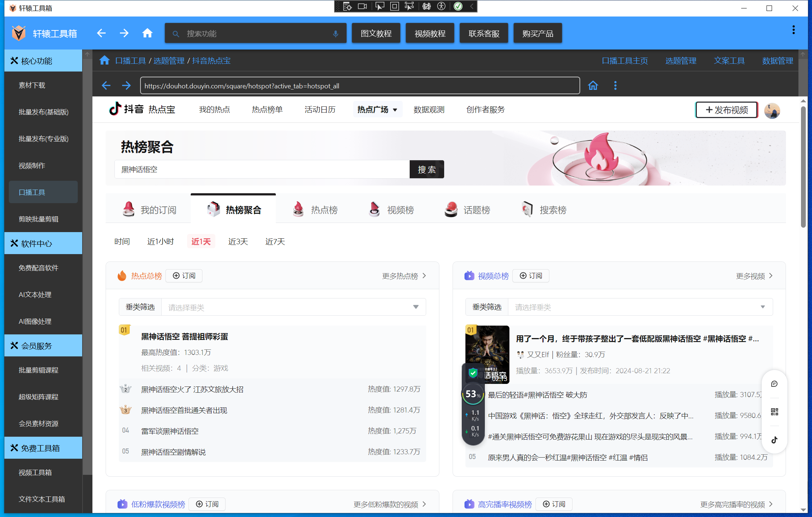This screenshot has width=812, height=517.
Task: Collapse the 软件中心 sidebar section
Action: (43, 243)
